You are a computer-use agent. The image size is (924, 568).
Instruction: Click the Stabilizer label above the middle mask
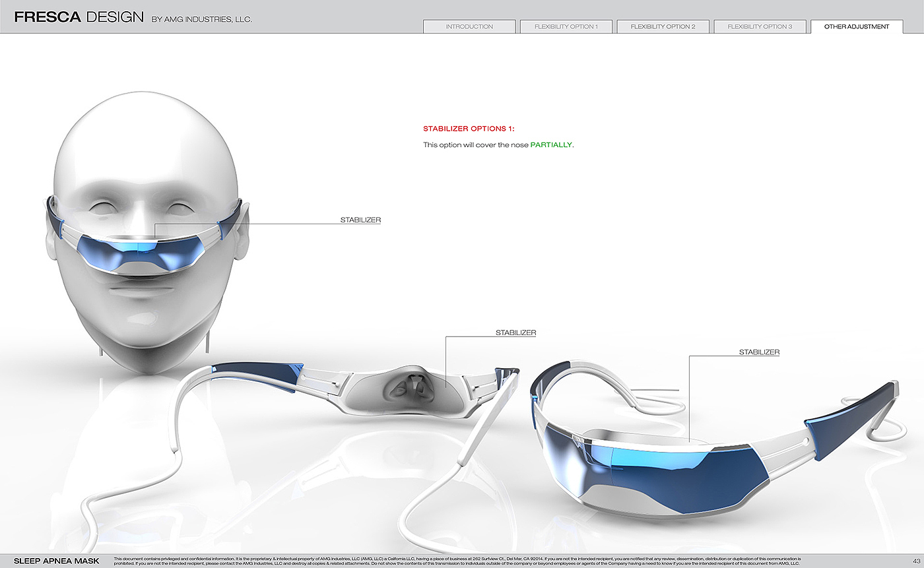click(515, 333)
